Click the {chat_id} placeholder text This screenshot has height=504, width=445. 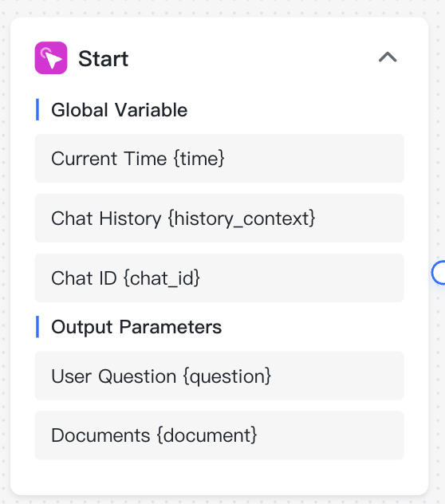pyautogui.click(x=162, y=278)
